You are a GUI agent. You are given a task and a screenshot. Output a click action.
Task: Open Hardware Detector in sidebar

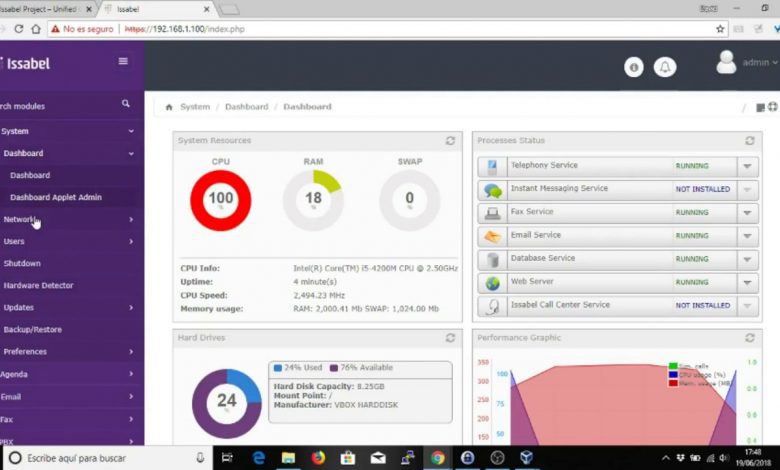pos(38,285)
